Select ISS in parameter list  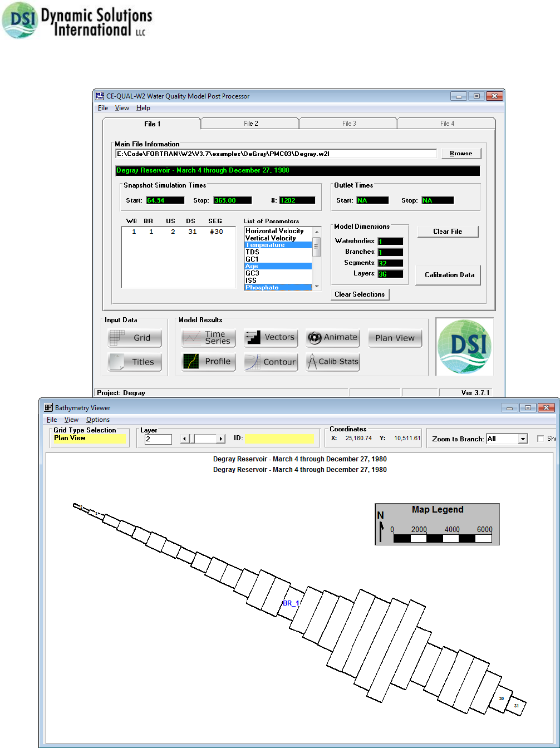pos(278,280)
